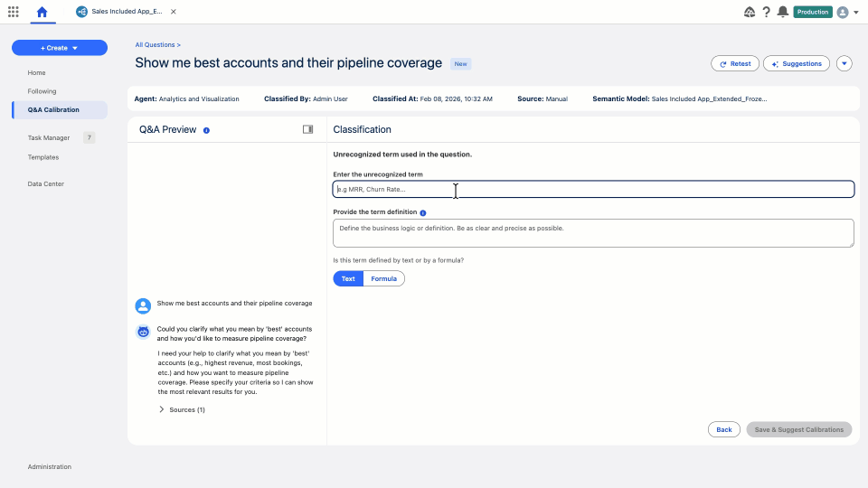Follow the All Questions breadcrumb link
This screenshot has width=868, height=488.
(x=156, y=44)
